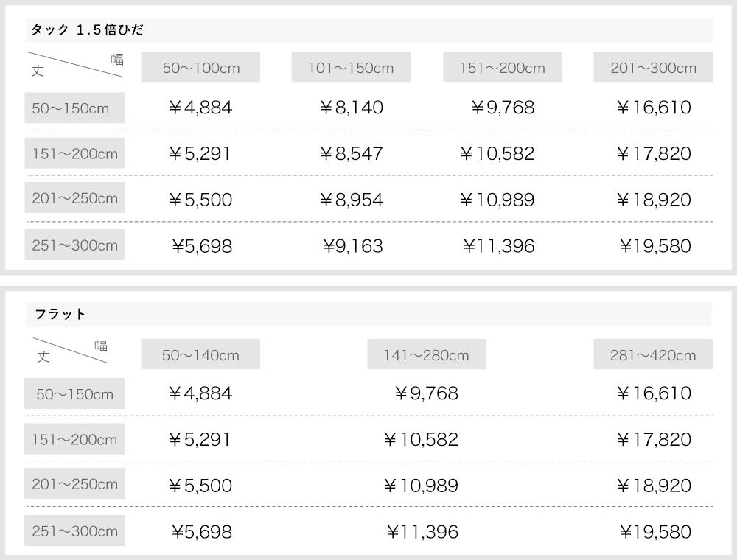
Task: Select the 201〜300cm width column header
Action: 653,68
